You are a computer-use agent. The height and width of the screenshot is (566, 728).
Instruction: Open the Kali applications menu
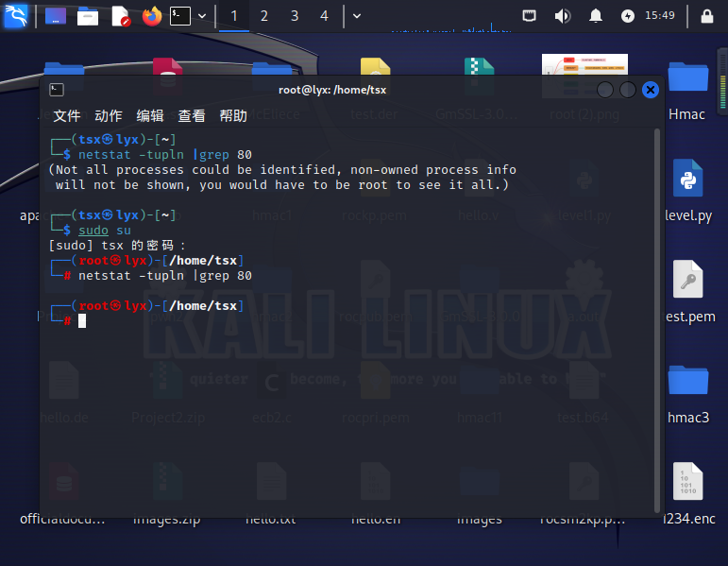click(16, 16)
